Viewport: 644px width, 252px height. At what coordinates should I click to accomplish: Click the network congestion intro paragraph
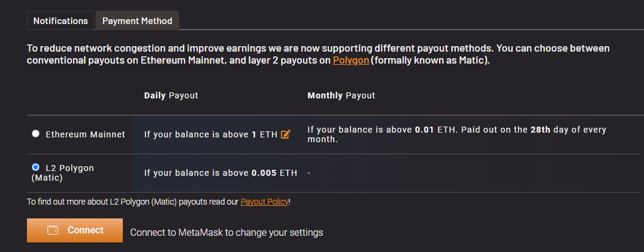318,55
